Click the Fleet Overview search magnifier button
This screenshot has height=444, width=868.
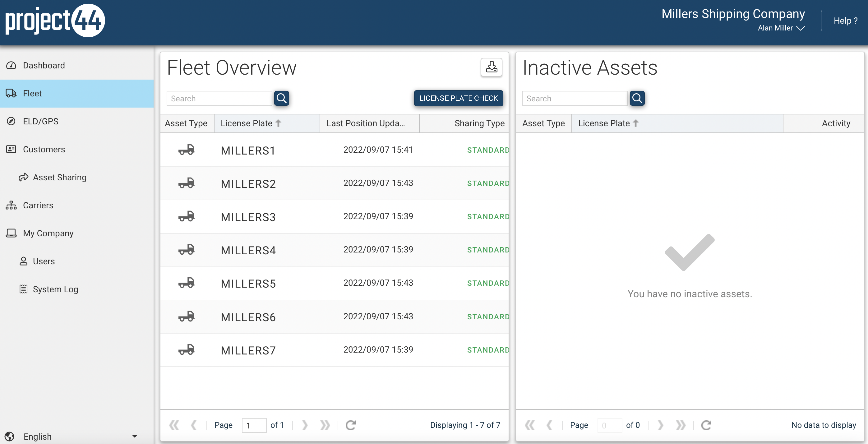(x=281, y=98)
